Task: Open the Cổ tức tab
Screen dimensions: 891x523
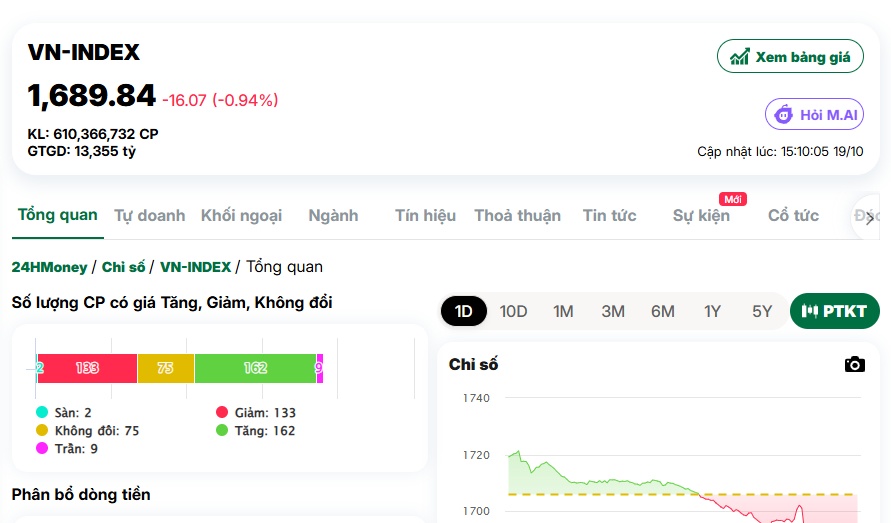Action: 793,215
